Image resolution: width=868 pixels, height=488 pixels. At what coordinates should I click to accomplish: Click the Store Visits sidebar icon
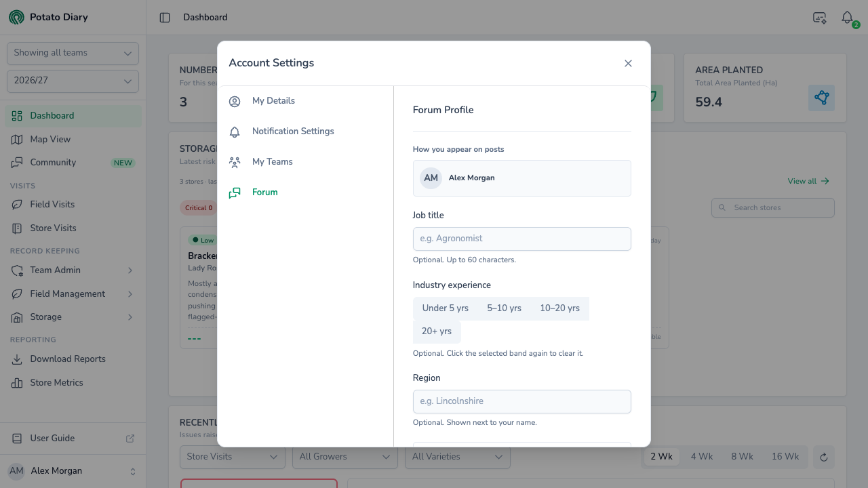[x=17, y=228]
